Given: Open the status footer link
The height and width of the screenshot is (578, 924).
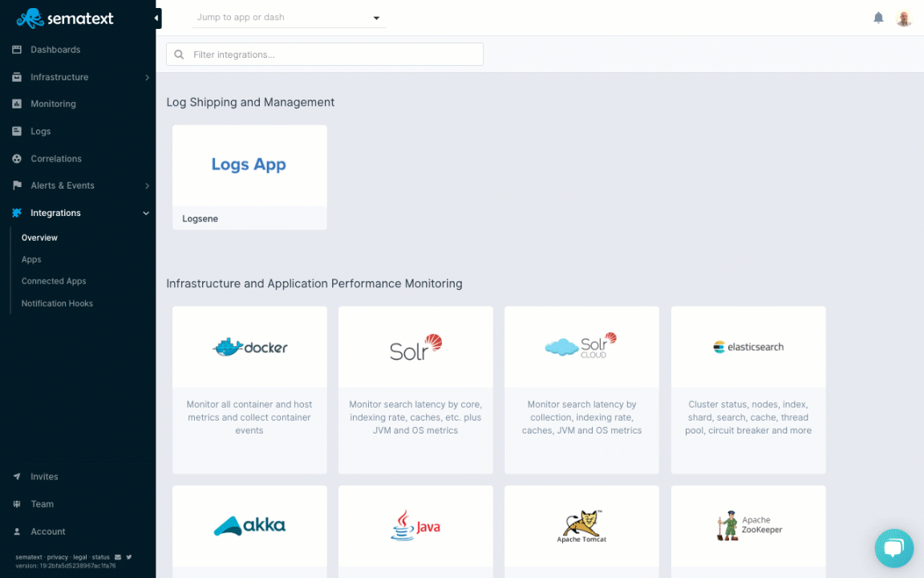Looking at the screenshot, I should coord(101,557).
